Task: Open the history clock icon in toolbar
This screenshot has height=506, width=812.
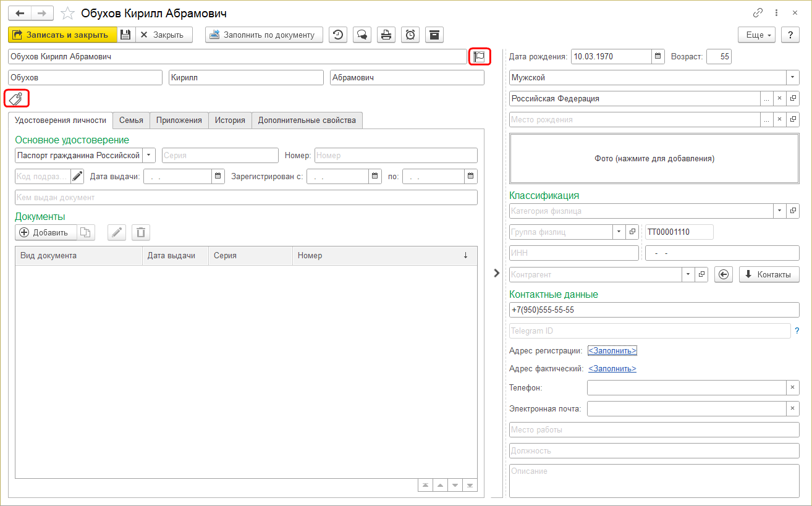Action: (337, 35)
